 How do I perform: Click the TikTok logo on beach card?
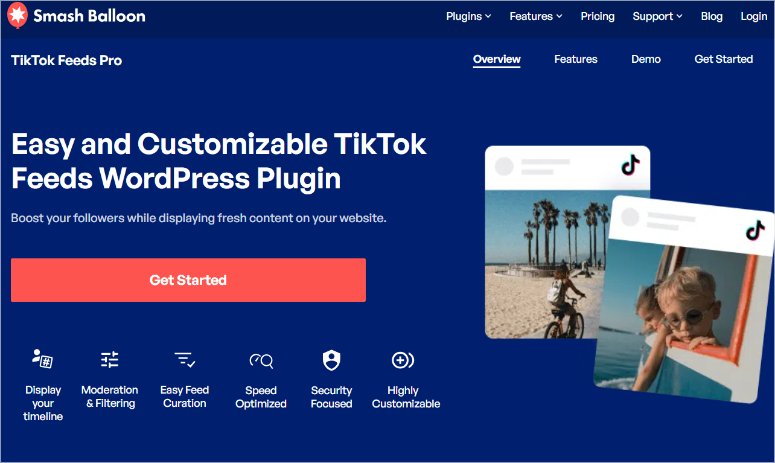tap(630, 166)
